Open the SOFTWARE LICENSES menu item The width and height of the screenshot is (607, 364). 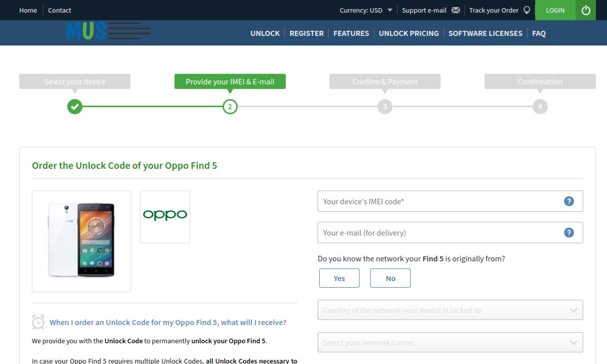tap(485, 33)
